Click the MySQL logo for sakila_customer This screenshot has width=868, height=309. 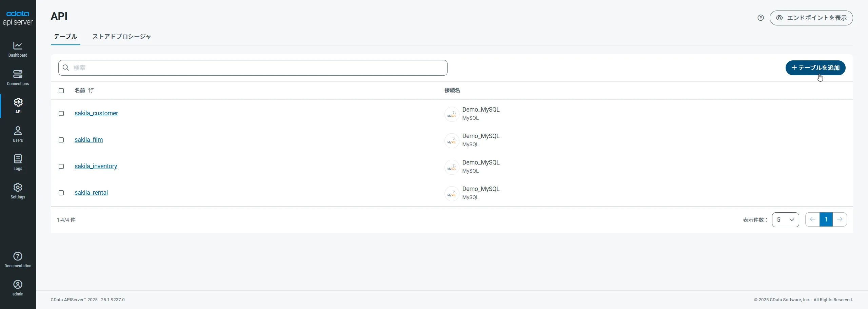pos(452,114)
